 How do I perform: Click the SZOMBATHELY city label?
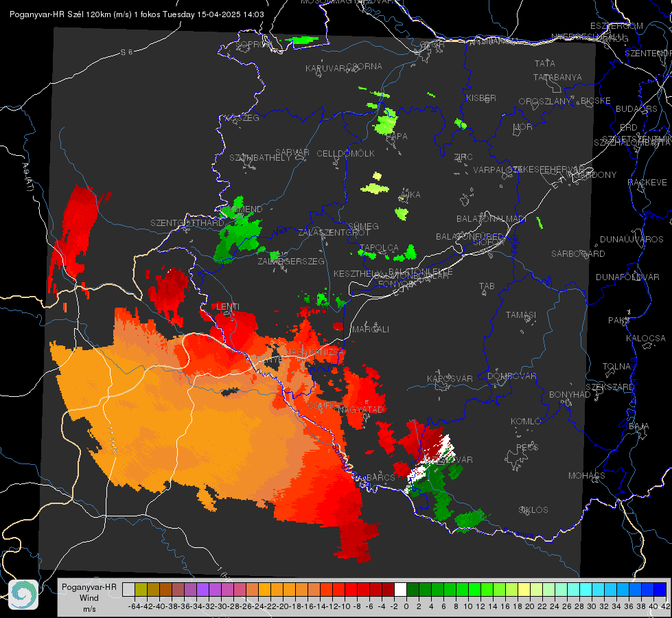pyautogui.click(x=260, y=158)
